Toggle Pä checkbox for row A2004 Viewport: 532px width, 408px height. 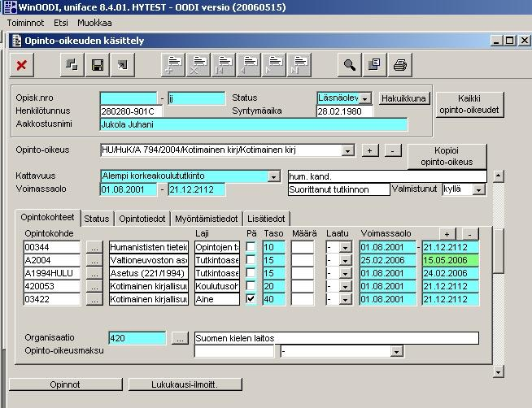(x=251, y=260)
